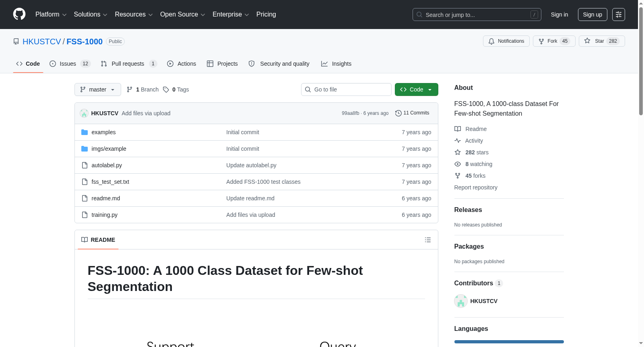
Task: Expand the Platform menu
Action: coord(51,15)
